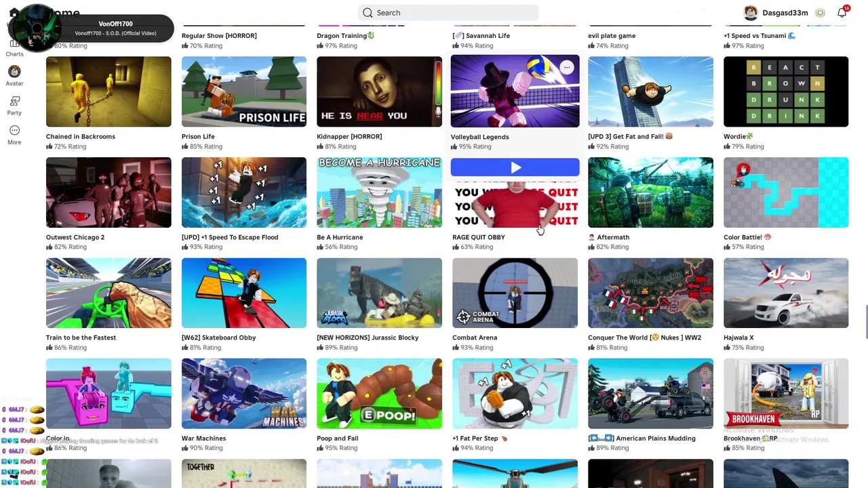868x488 pixels.
Task: Open Outwest Chicago 2 thumbnail
Action: click(108, 192)
